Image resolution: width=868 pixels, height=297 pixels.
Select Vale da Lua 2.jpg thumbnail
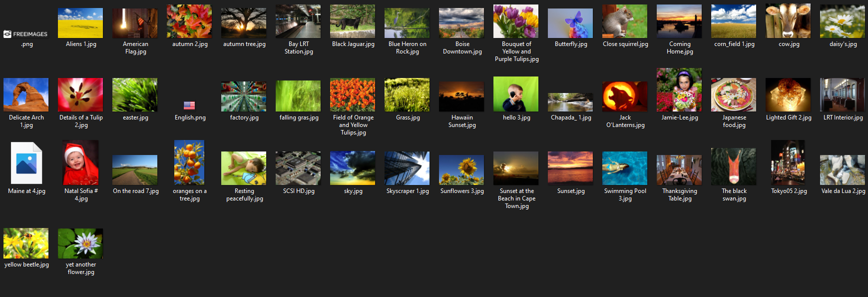pos(843,170)
